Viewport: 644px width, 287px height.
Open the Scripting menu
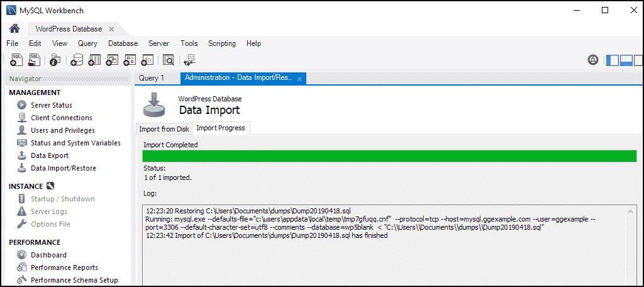[222, 43]
